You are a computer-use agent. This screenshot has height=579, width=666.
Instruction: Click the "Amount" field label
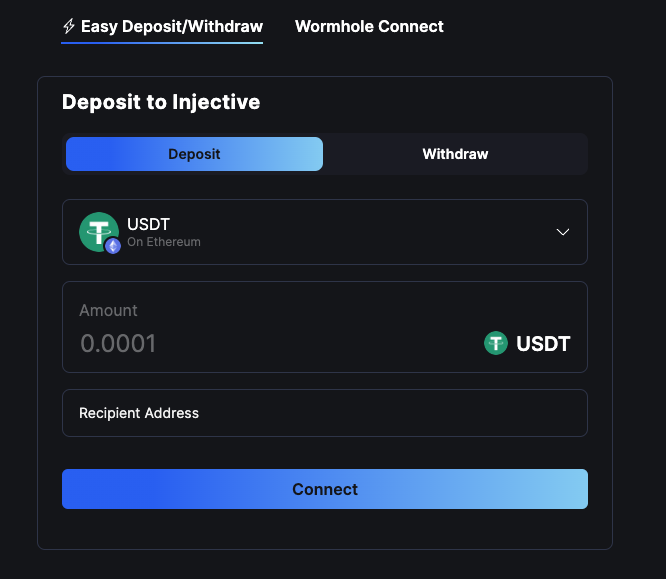108,310
